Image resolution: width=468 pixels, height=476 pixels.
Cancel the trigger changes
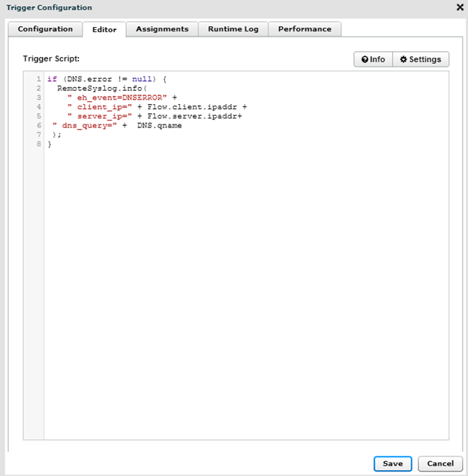tap(440, 463)
